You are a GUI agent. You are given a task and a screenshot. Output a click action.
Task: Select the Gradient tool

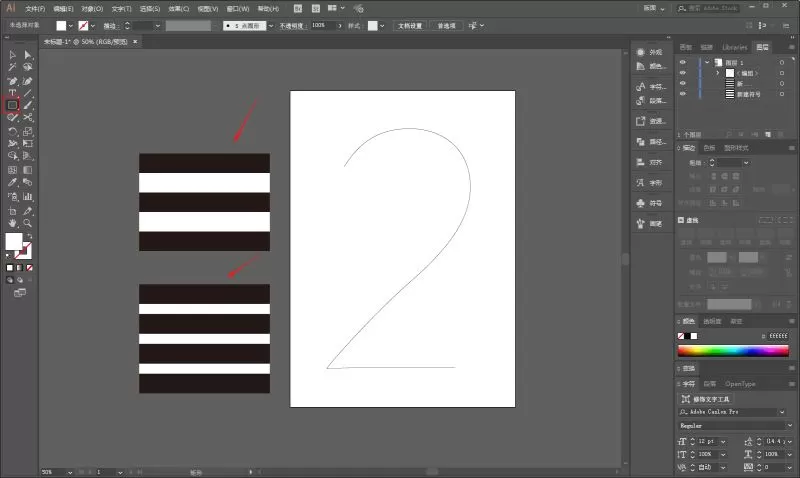tap(28, 170)
